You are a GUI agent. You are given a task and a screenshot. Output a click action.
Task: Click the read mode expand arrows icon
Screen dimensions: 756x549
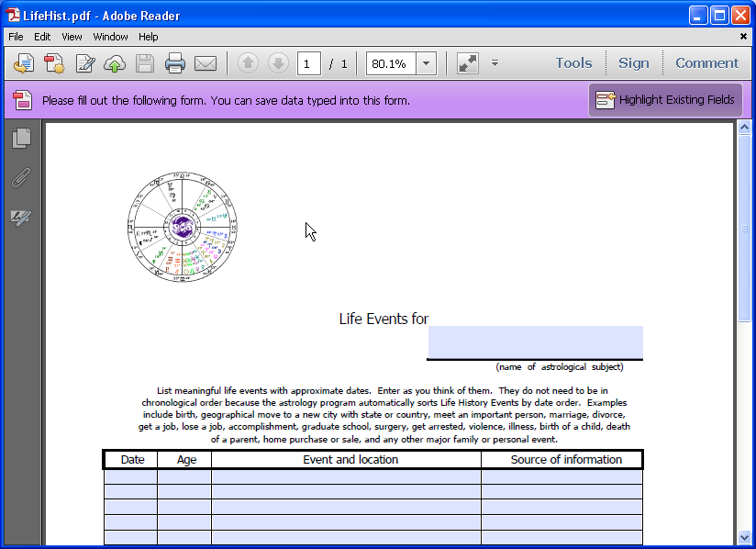point(468,63)
